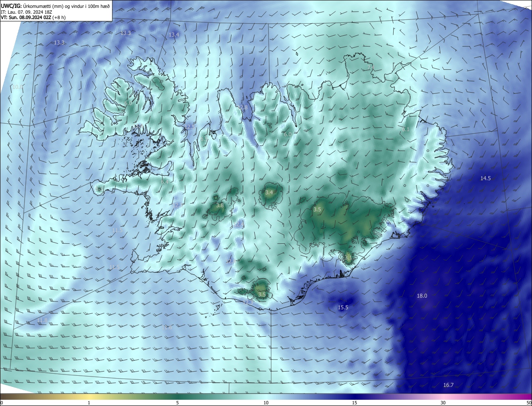
Task: Click the 13.4 value label
Action: 174,35
